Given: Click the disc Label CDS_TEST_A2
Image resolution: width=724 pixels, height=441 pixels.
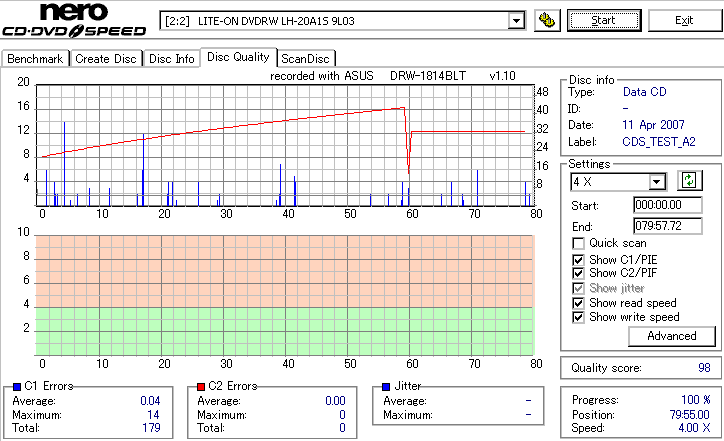Looking at the screenshot, I should (x=659, y=142).
